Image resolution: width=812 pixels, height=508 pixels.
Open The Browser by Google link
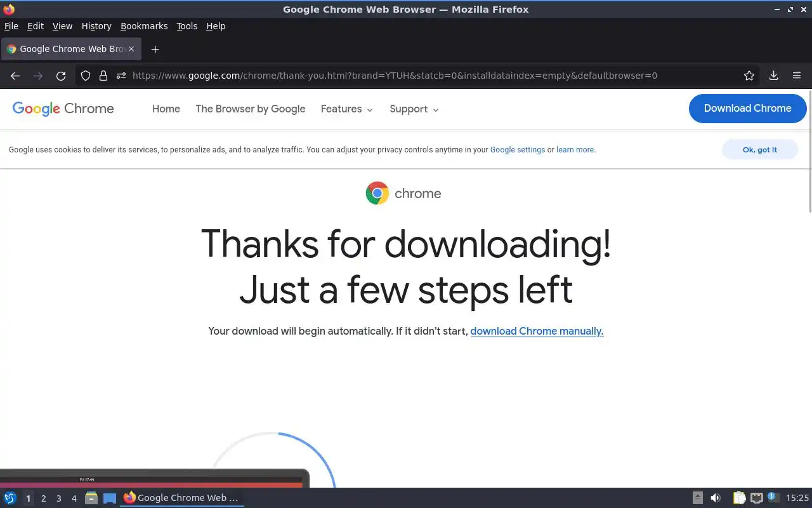click(x=251, y=109)
